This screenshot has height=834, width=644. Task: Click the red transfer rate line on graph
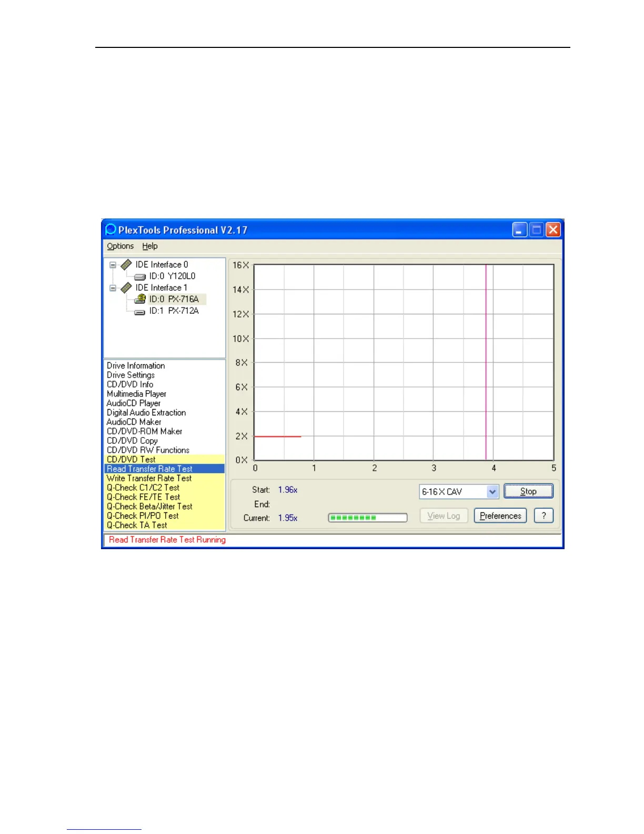click(277, 436)
